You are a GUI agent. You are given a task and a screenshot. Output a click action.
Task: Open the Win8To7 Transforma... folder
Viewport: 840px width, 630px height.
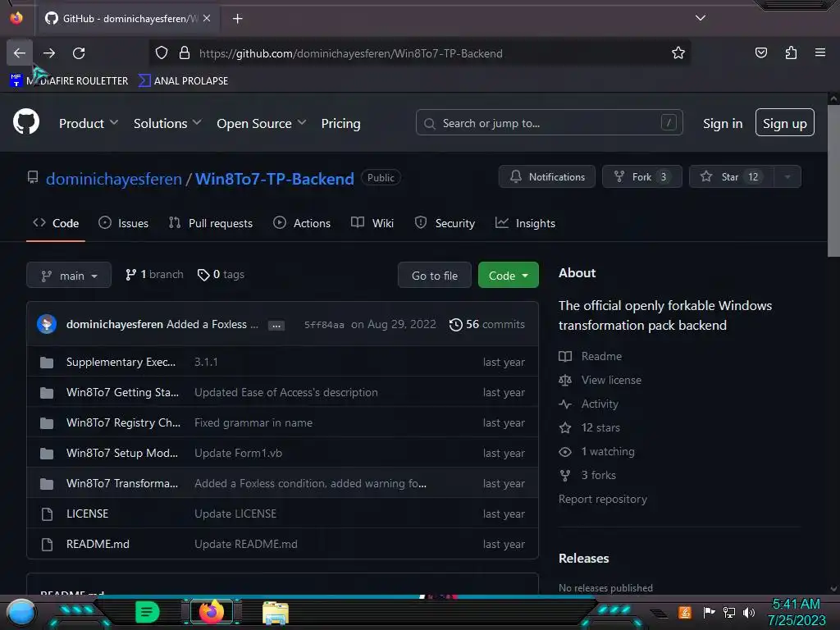coord(121,483)
